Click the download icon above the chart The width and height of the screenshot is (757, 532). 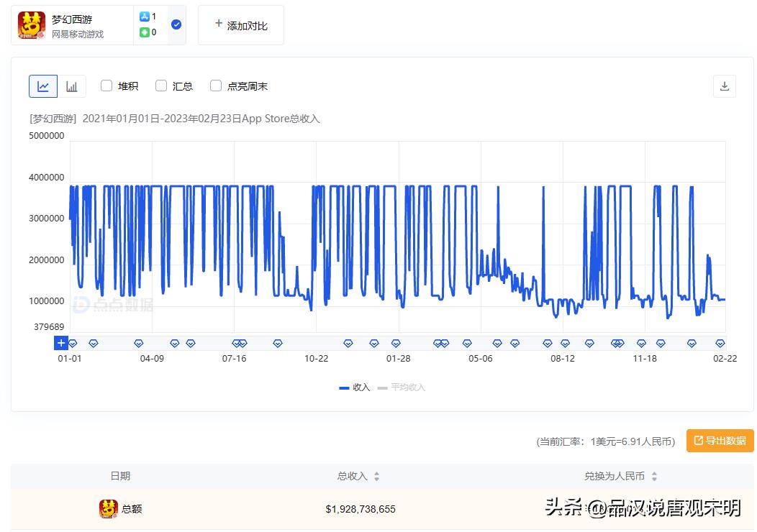(x=724, y=86)
